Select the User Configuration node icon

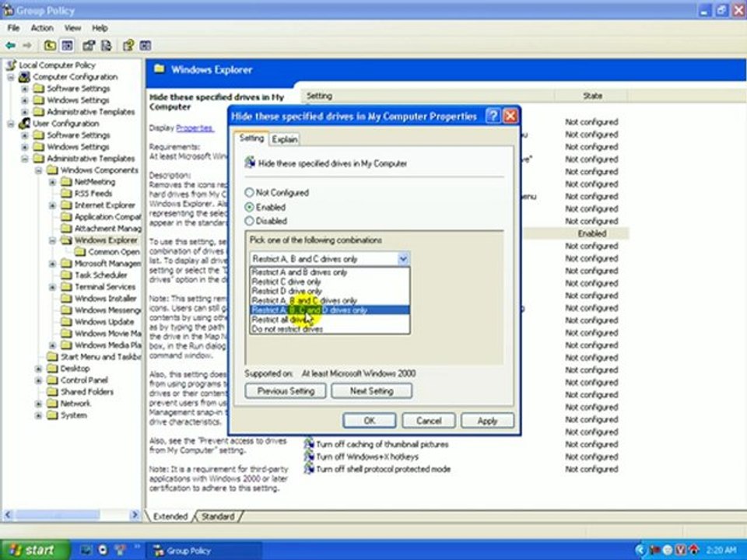24,124
